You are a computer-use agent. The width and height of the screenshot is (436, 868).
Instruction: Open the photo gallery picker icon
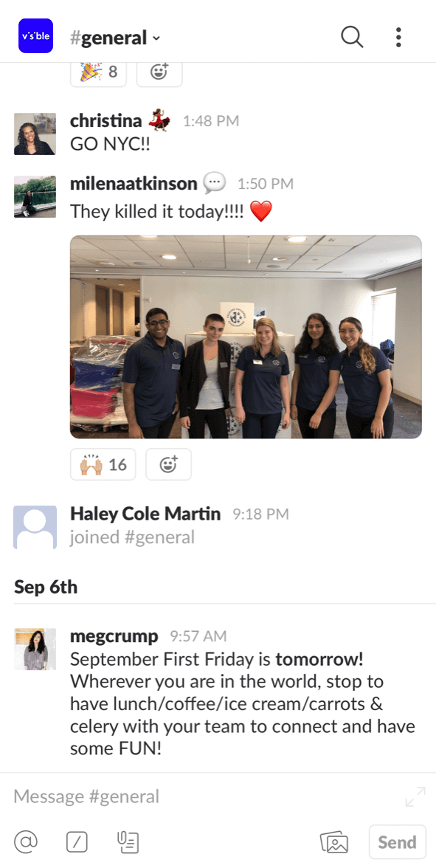coord(334,842)
